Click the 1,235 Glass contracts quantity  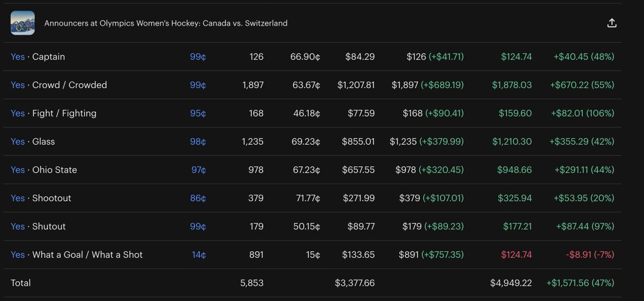pyautogui.click(x=253, y=141)
